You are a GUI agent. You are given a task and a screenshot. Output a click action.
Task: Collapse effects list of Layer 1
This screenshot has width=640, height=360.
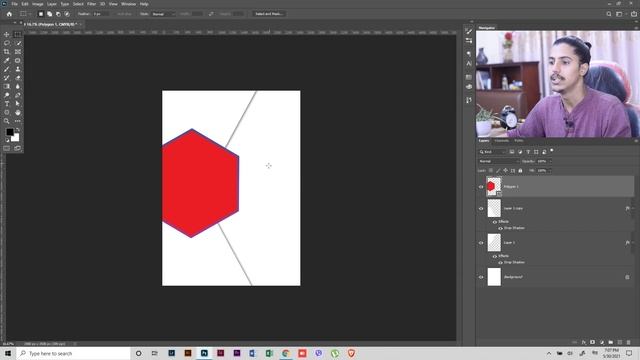tap(633, 243)
